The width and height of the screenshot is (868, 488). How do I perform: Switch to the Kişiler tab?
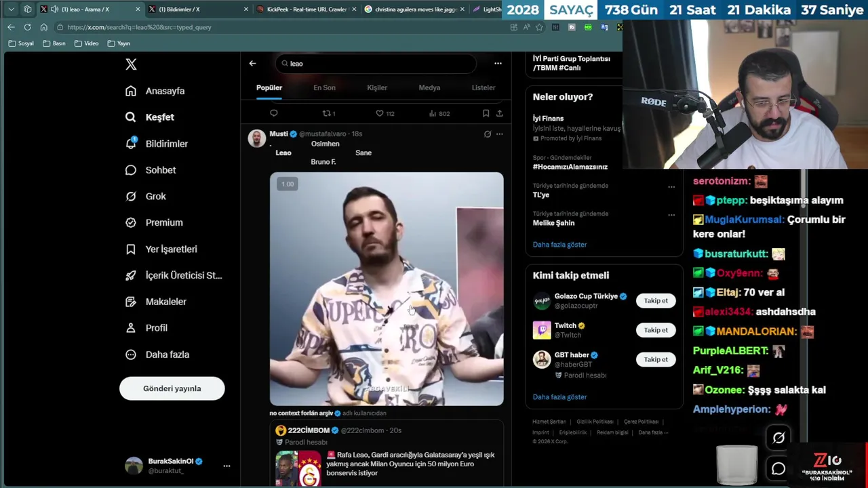377,87
